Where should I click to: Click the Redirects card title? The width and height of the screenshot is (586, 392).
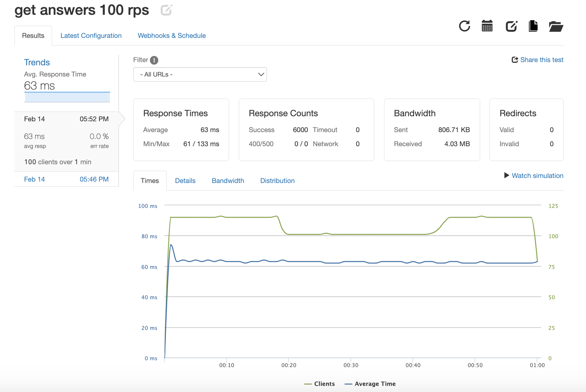(518, 113)
